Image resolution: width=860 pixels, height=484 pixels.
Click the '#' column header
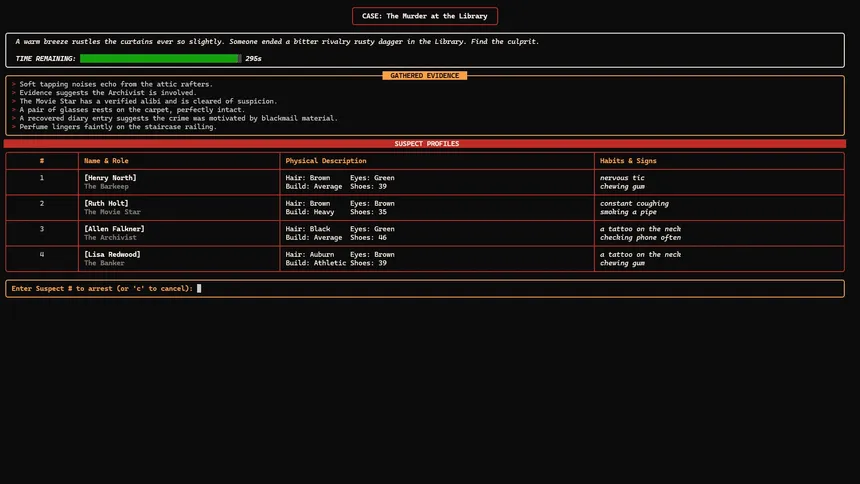tap(42, 161)
